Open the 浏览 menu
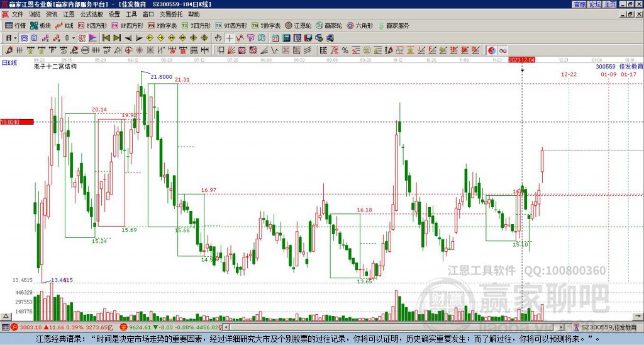The image size is (644, 345). pos(35,14)
